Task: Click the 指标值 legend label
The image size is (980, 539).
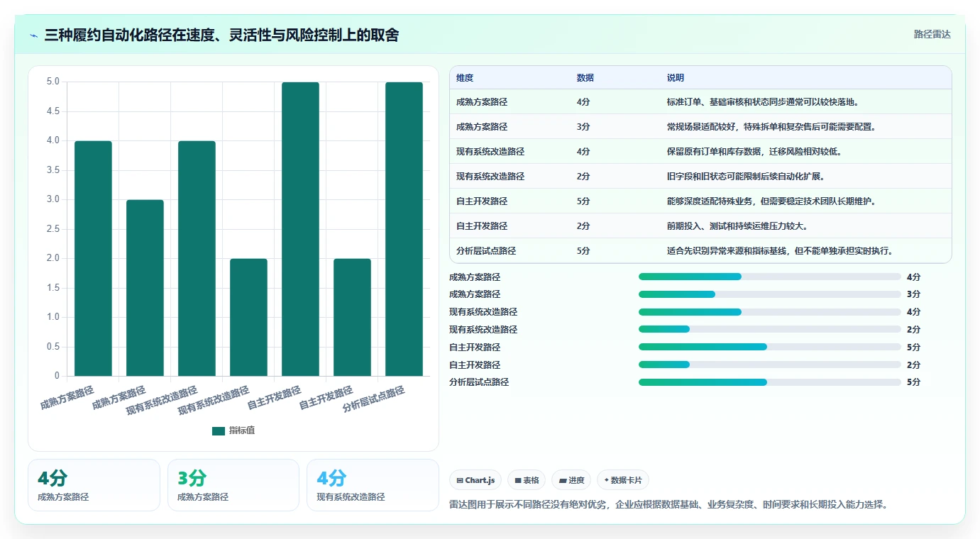Action: pos(241,430)
